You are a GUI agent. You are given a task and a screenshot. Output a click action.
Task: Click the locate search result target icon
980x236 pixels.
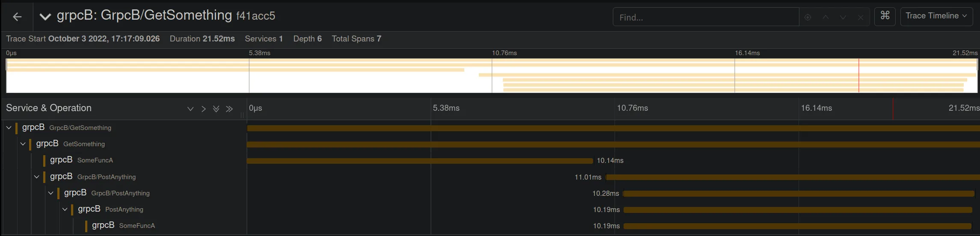click(x=808, y=18)
